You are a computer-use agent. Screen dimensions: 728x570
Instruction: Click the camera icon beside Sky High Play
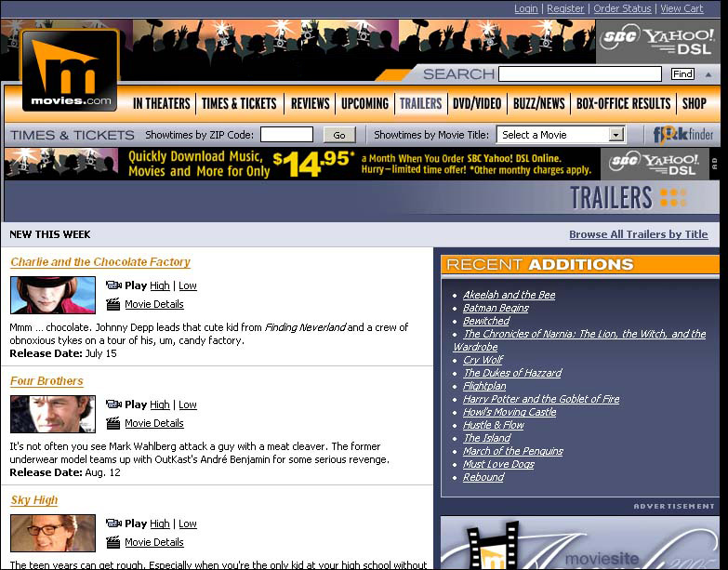coord(113,524)
